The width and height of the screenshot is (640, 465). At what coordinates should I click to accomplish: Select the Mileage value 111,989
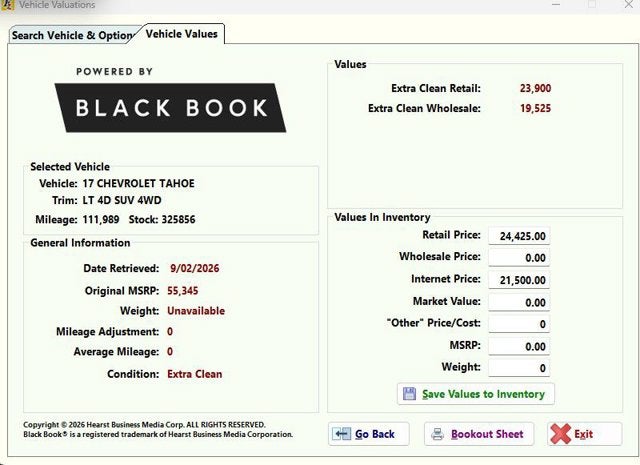point(101,220)
